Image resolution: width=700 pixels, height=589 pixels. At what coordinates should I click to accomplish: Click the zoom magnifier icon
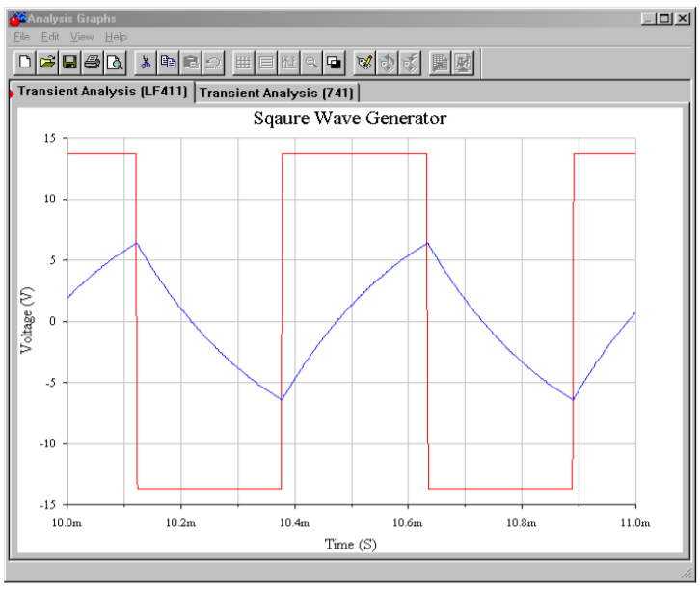311,63
